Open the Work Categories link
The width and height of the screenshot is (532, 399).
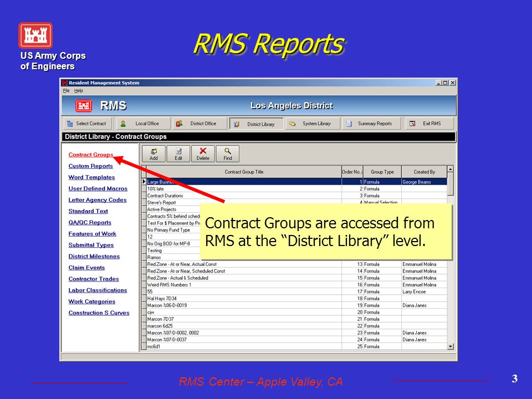point(92,301)
